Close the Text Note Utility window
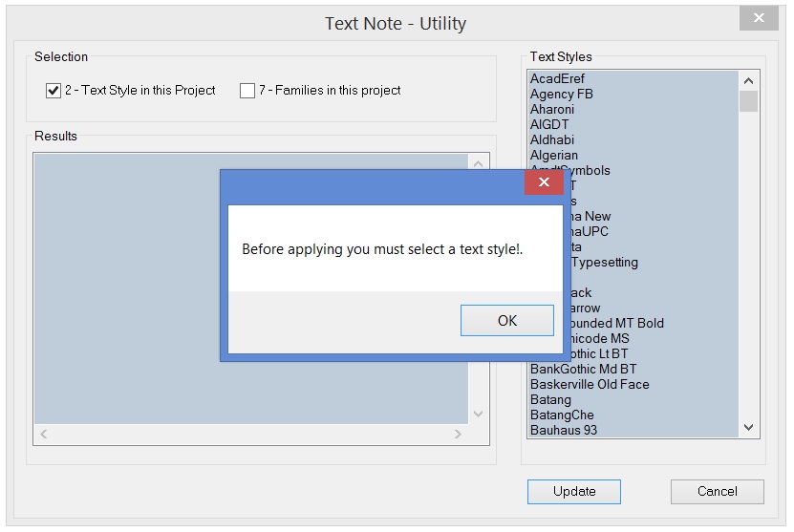This screenshot has height=532, width=794. click(x=759, y=18)
